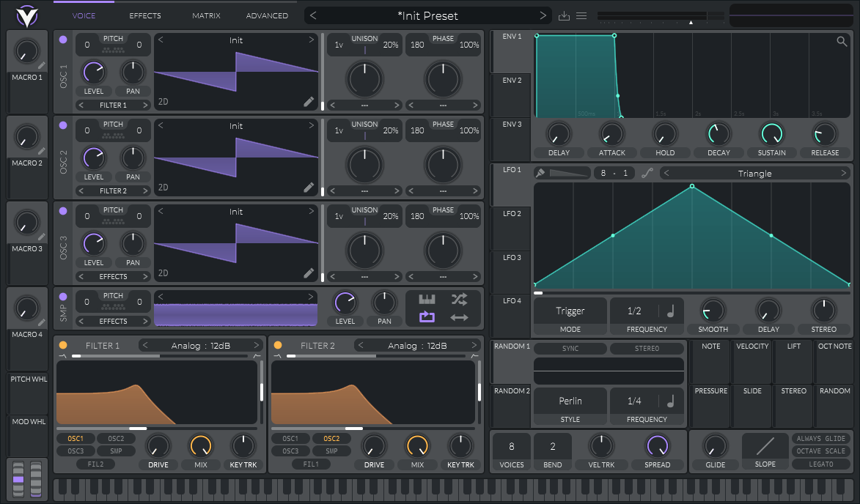Open the hamburger menu icon
The height and width of the screenshot is (504, 860).
click(x=581, y=15)
